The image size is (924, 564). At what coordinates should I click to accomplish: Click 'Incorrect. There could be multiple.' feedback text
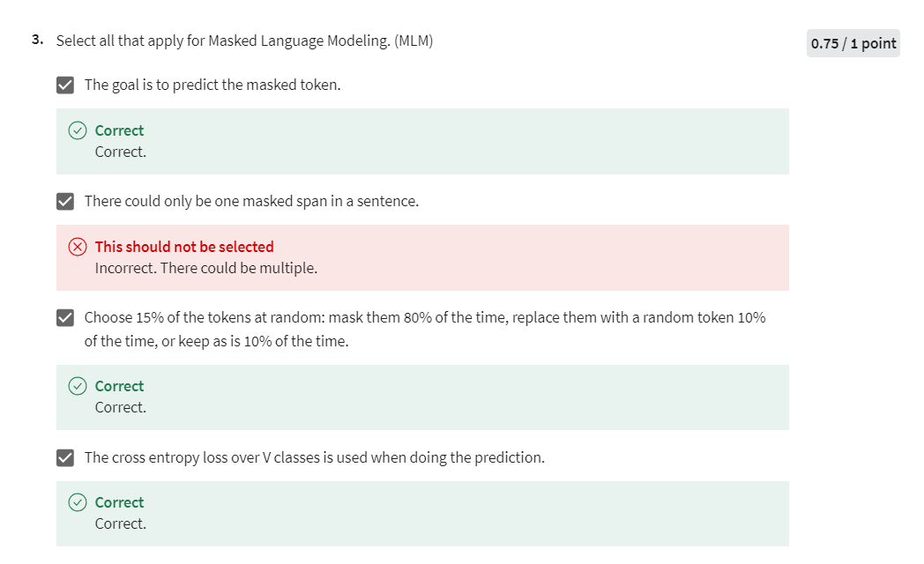pyautogui.click(x=206, y=268)
